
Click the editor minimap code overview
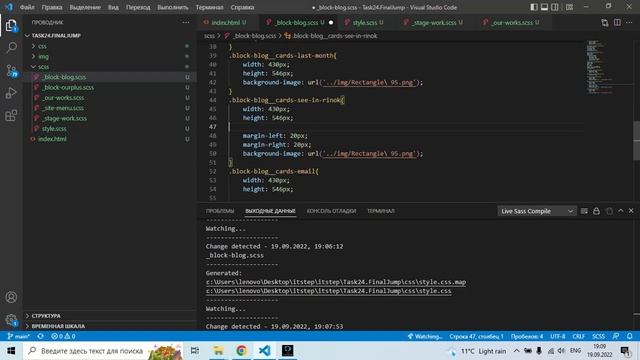coord(600,67)
